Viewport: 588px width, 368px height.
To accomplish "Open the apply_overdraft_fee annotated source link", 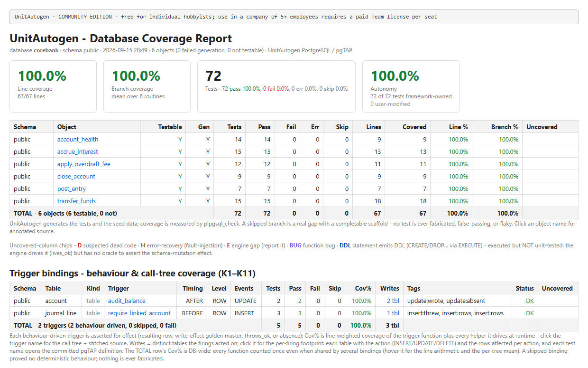I will pos(84,164).
